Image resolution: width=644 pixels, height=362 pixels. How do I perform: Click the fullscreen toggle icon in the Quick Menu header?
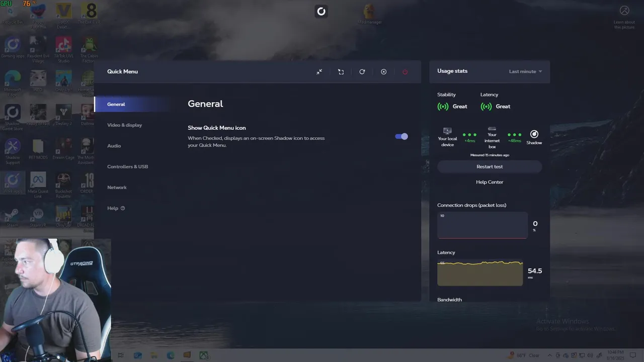click(x=341, y=72)
